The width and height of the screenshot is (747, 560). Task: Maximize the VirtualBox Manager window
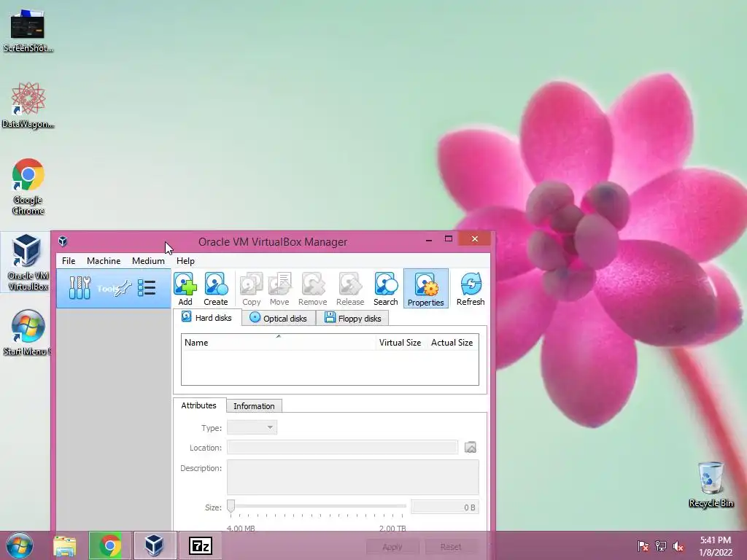tap(449, 239)
